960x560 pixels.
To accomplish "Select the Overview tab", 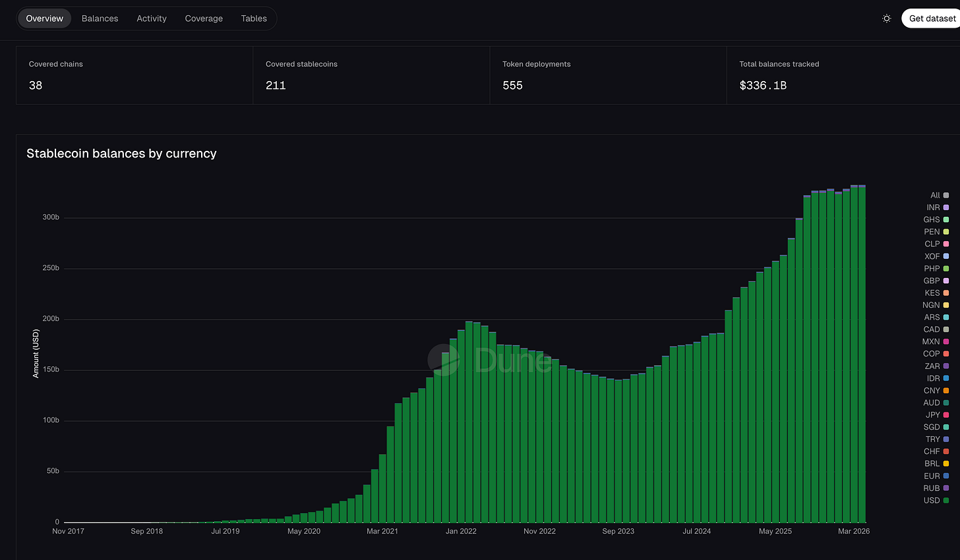I will [45, 18].
